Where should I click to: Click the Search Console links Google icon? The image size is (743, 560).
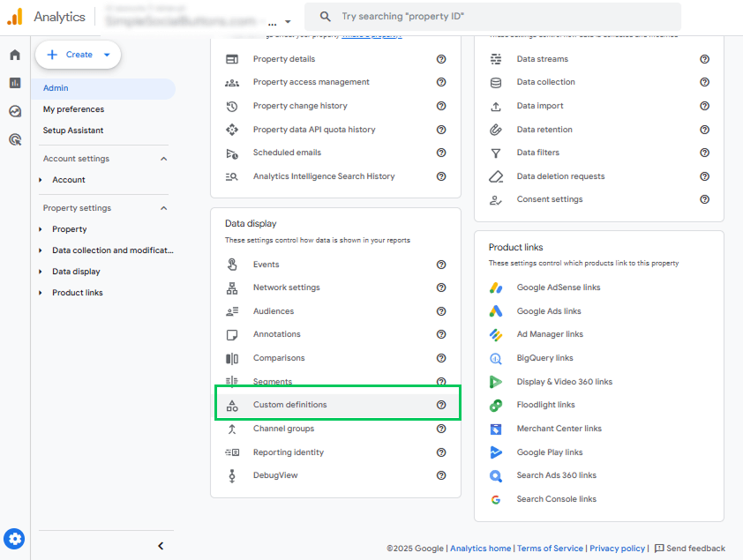[496, 499]
